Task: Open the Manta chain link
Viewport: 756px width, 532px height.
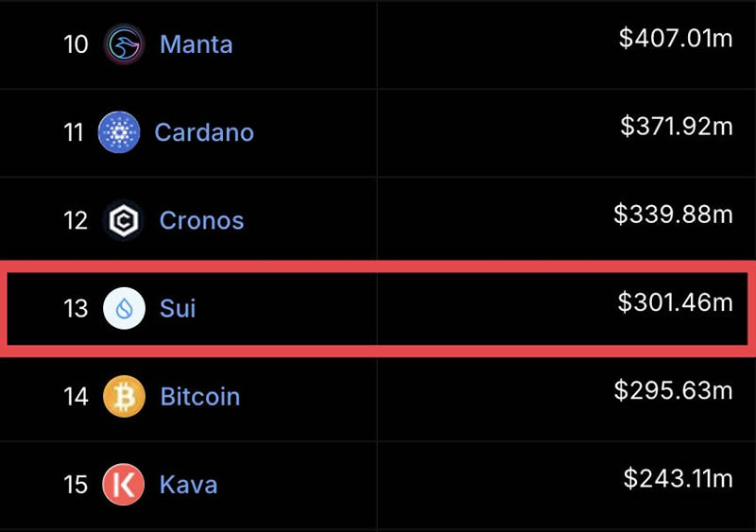Action: tap(197, 44)
